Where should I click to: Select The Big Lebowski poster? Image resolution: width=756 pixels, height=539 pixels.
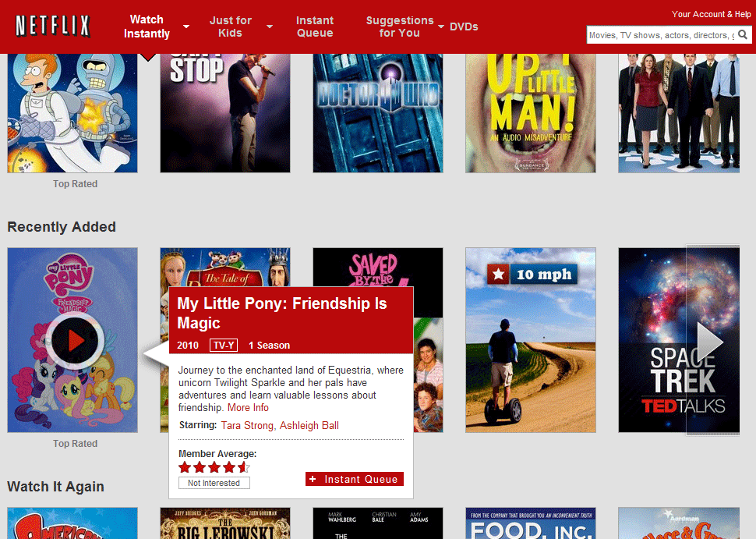click(x=225, y=523)
